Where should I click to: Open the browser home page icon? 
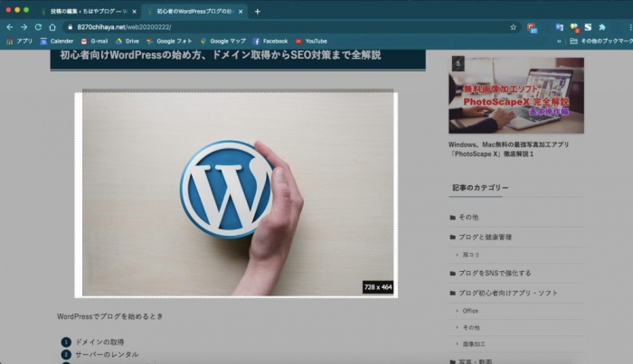pyautogui.click(x=52, y=27)
